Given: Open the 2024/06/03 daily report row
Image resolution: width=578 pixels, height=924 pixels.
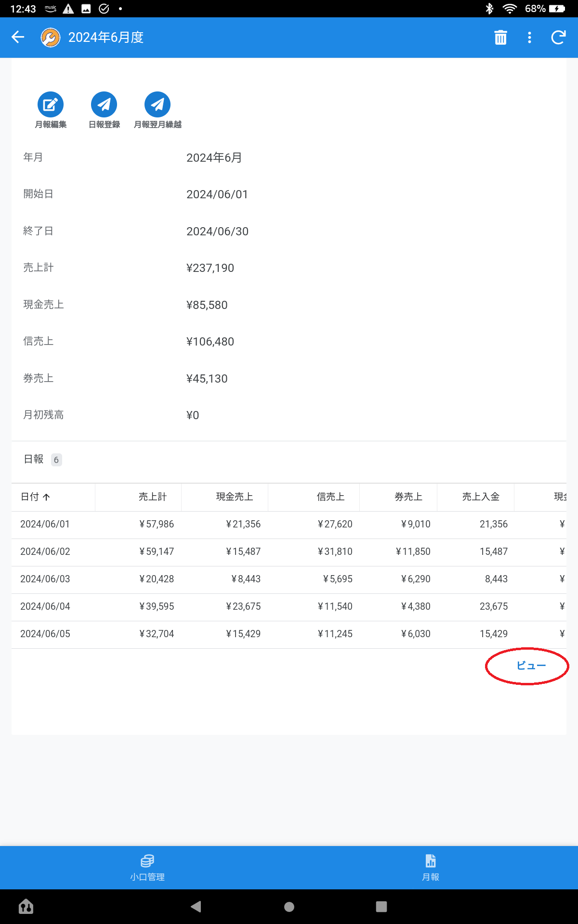Looking at the screenshot, I should [x=45, y=579].
